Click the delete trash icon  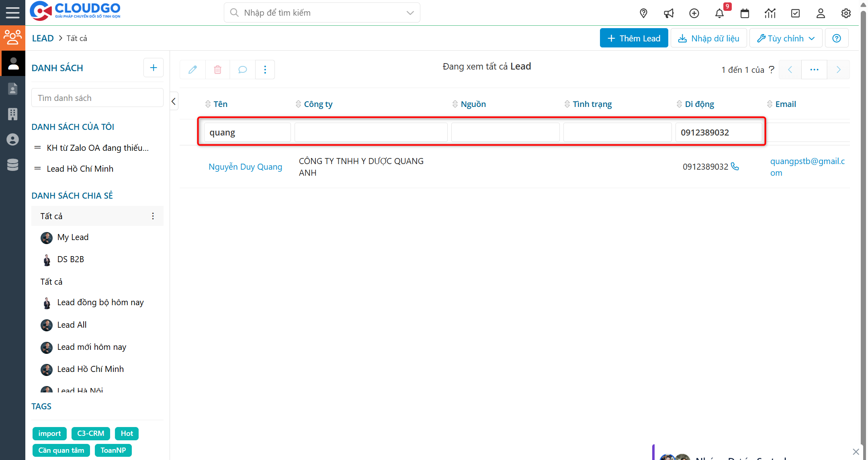point(217,69)
